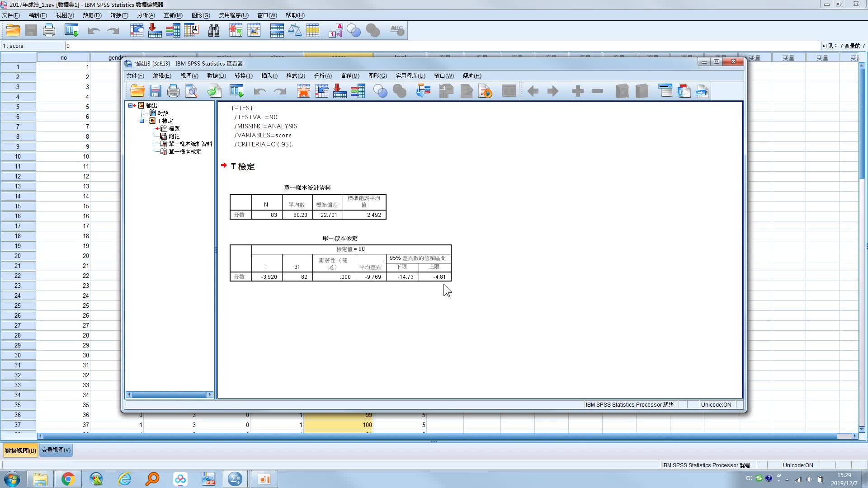
Task: Click Print Preview magnifier icon in viewer
Action: click(192, 91)
